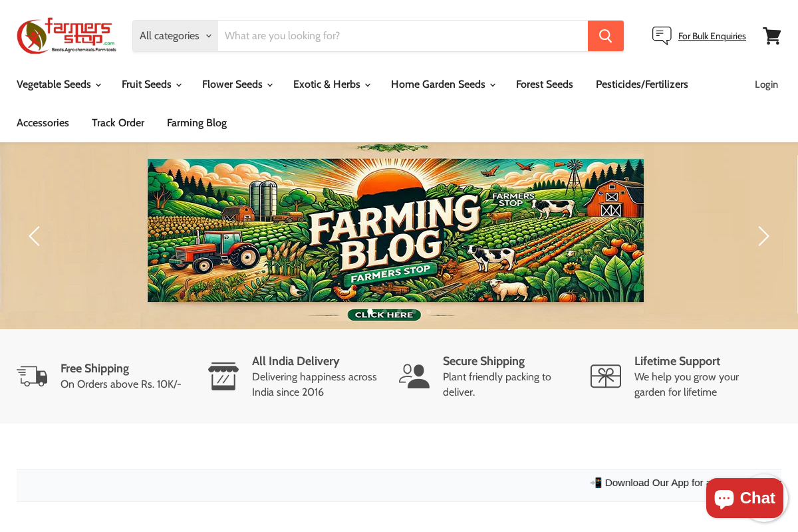Click the All India Delivery storefront icon
Screen dimensions: 798x532
pyautogui.click(x=223, y=376)
